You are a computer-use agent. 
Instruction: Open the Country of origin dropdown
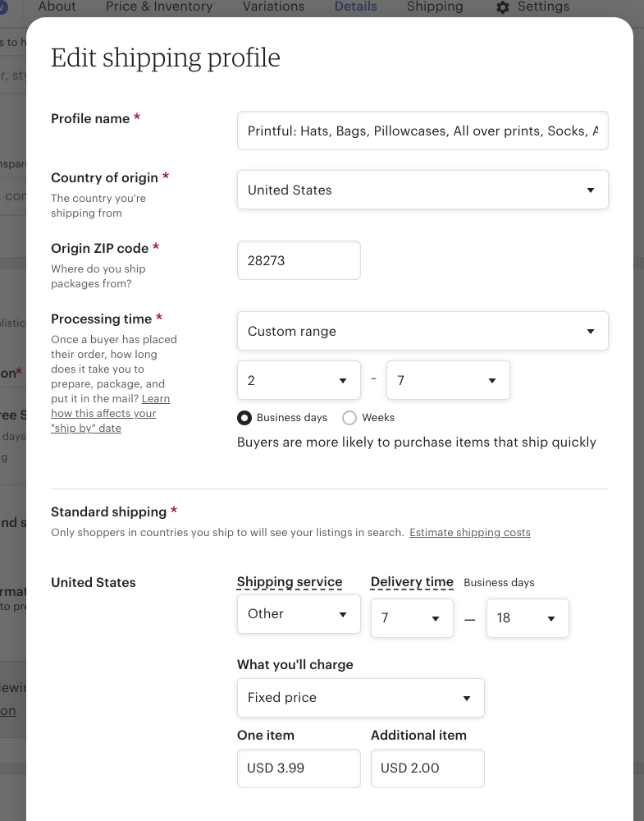pos(422,190)
